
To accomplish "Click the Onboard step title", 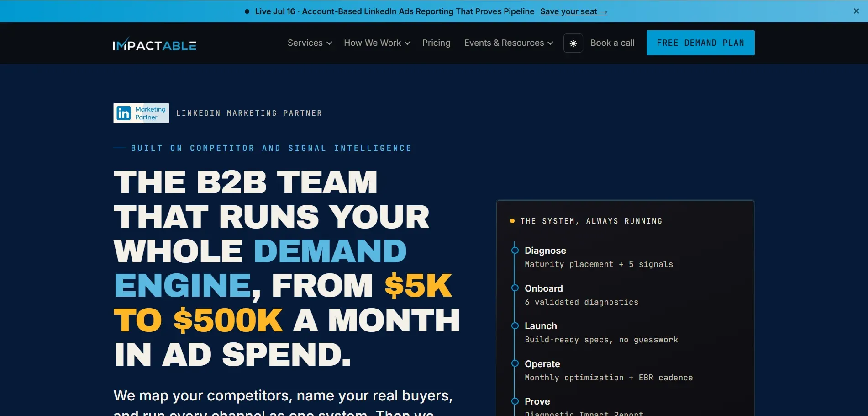I will tap(544, 288).
